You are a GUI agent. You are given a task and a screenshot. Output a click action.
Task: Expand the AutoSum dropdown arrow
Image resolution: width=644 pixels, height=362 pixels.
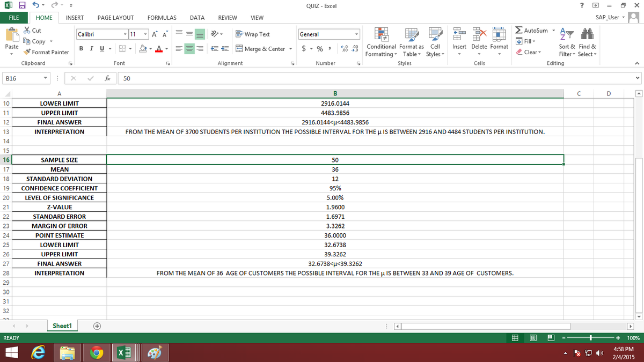[553, 31]
